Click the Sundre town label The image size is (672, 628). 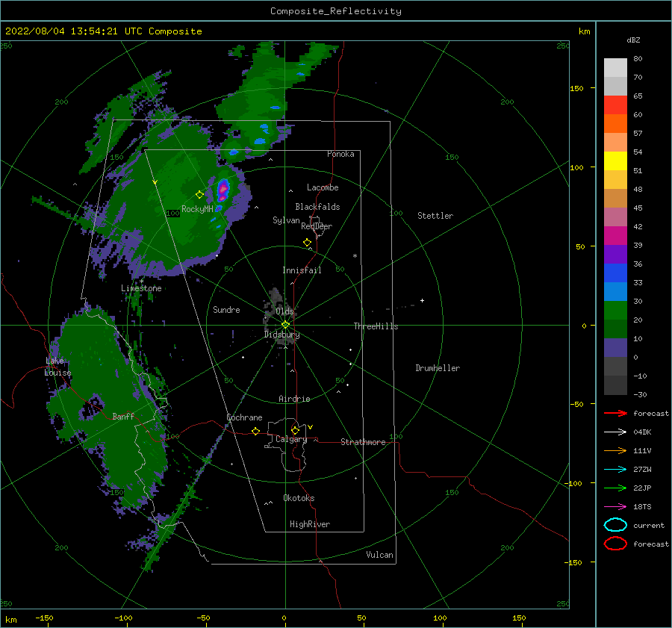click(226, 309)
